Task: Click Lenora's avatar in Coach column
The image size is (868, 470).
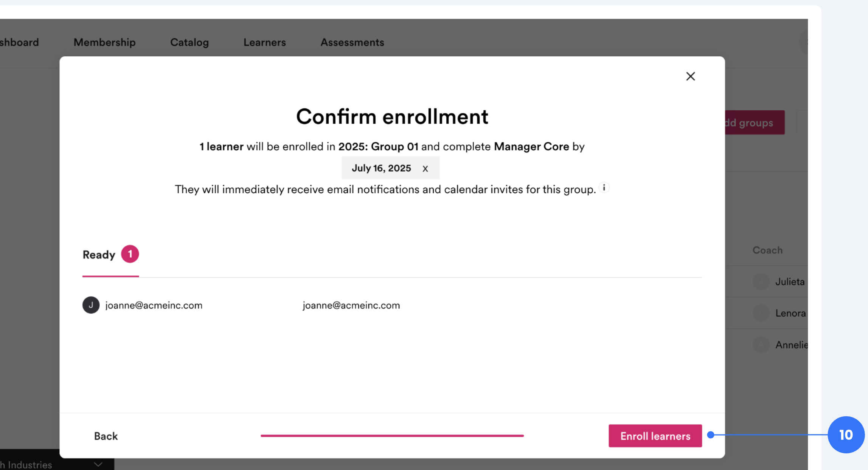Action: click(x=761, y=313)
